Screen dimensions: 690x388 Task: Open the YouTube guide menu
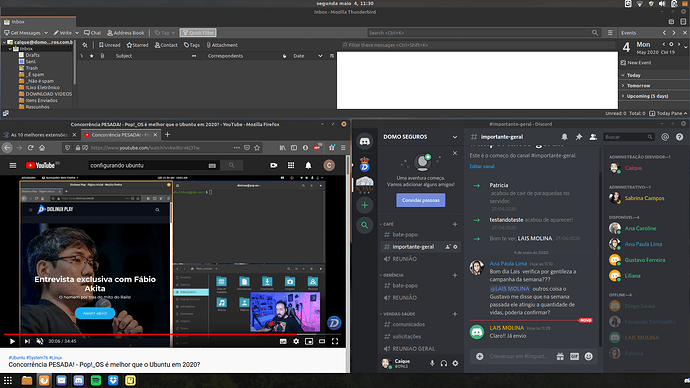[x=13, y=165]
